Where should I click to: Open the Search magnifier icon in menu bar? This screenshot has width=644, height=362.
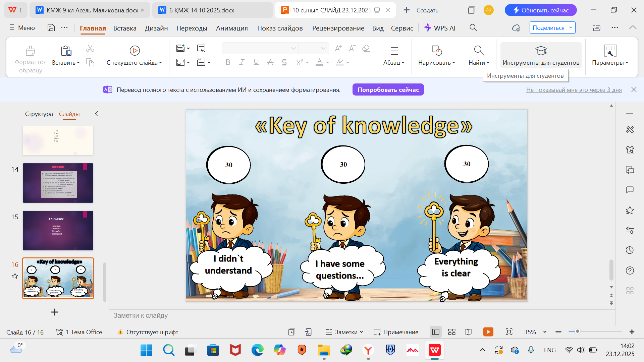(473, 28)
